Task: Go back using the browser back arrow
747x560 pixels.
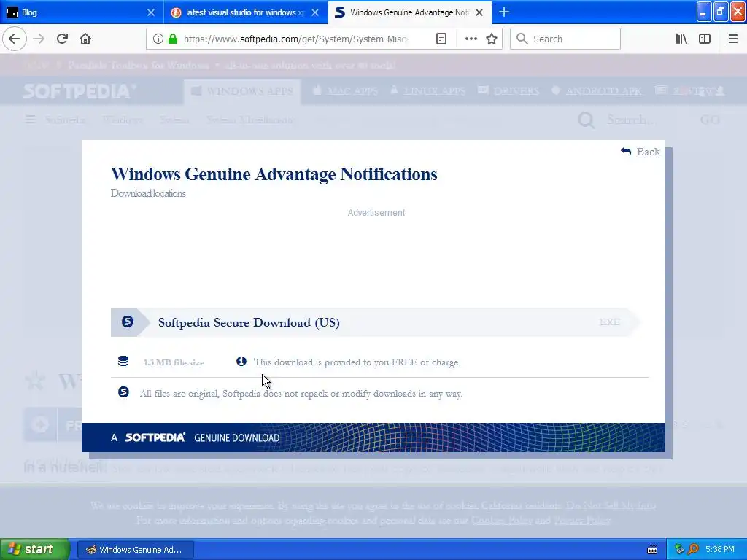Action: pos(15,39)
